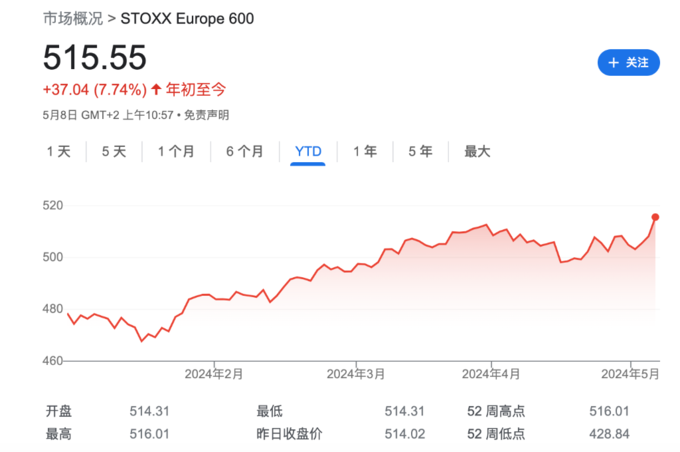Click the 2024年4月 axis label
Image resolution: width=680 pixels, height=452 pixels.
pos(491,374)
